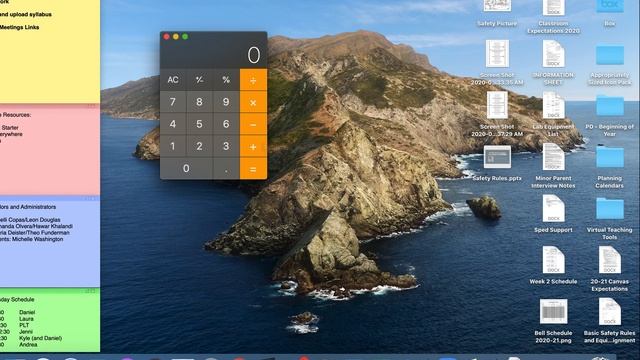Select the Planning Calendars folder
Viewport: 640px width, 360px height.
610,158
